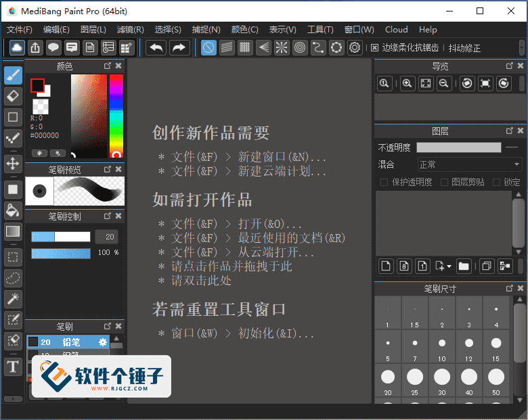Enable cross grid snap
The height and width of the screenshot is (420, 528).
pos(245,48)
